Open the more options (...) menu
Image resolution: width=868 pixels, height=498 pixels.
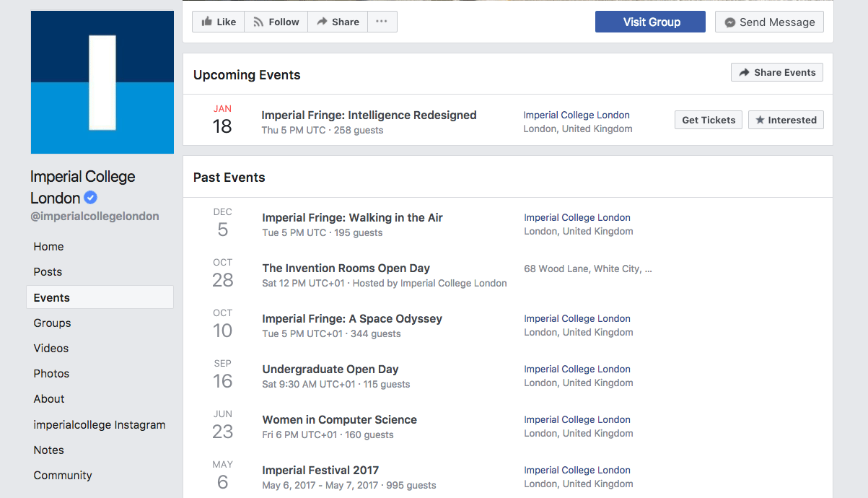coord(382,22)
